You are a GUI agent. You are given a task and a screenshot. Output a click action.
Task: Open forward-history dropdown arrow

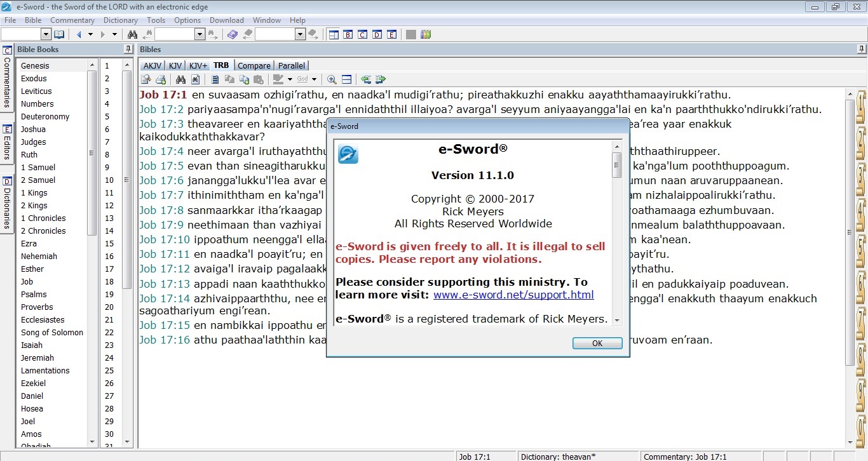(x=114, y=34)
